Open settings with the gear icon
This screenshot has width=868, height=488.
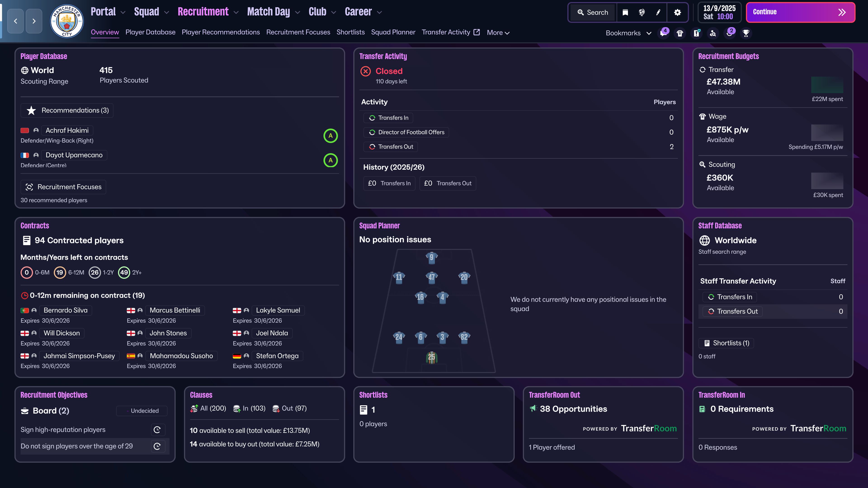click(x=677, y=12)
